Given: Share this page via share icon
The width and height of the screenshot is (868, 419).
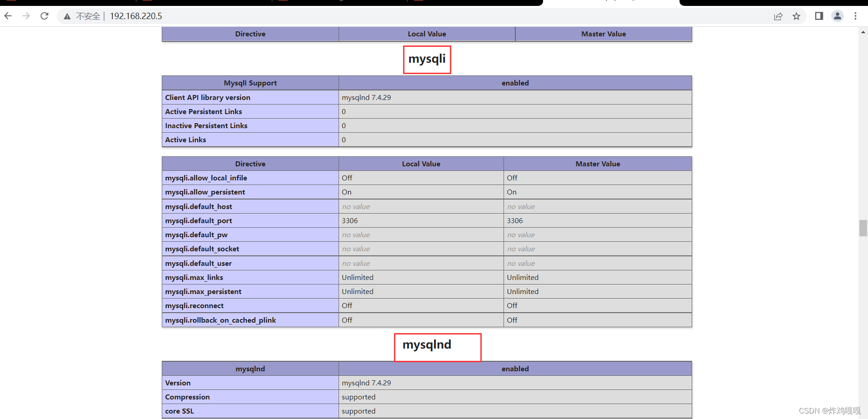Looking at the screenshot, I should [778, 16].
